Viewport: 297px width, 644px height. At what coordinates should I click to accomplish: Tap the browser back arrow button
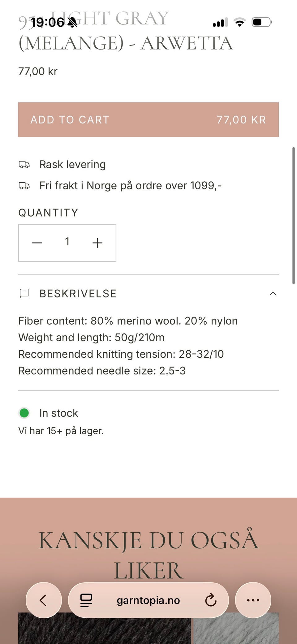coord(44,600)
